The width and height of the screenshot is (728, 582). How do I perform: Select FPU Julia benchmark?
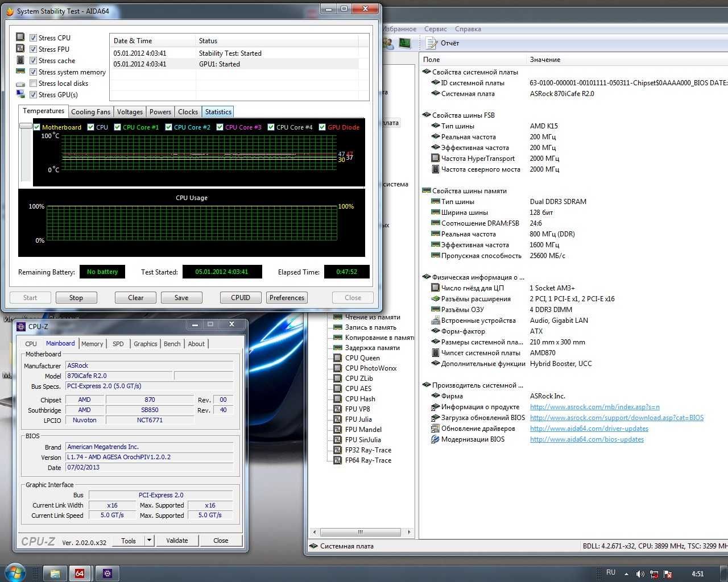(358, 419)
